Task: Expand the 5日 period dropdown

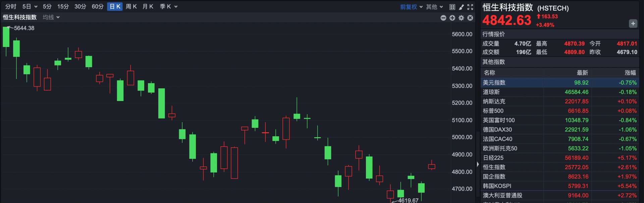Action: 30,7
